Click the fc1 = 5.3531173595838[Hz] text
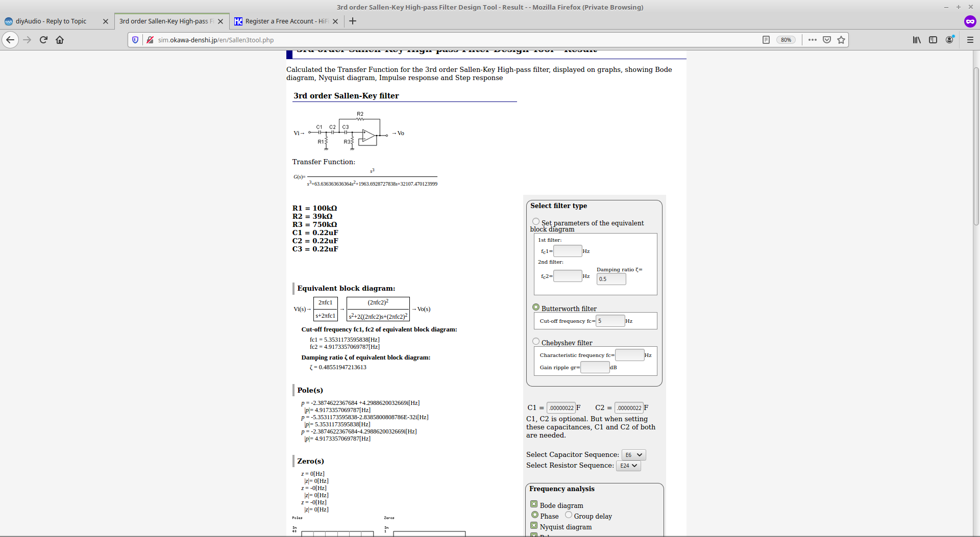This screenshot has width=980, height=537. tap(345, 340)
